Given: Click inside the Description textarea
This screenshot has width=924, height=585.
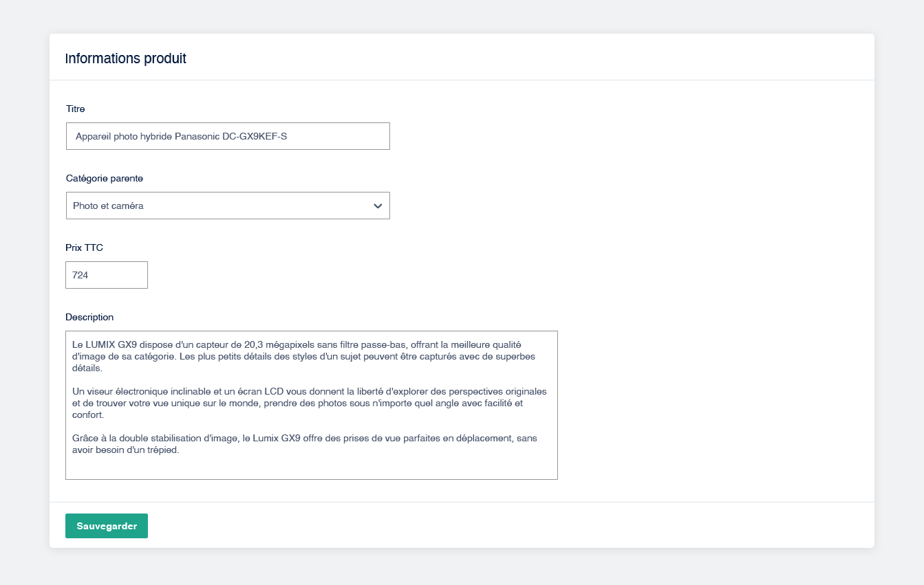Looking at the screenshot, I should (x=312, y=405).
